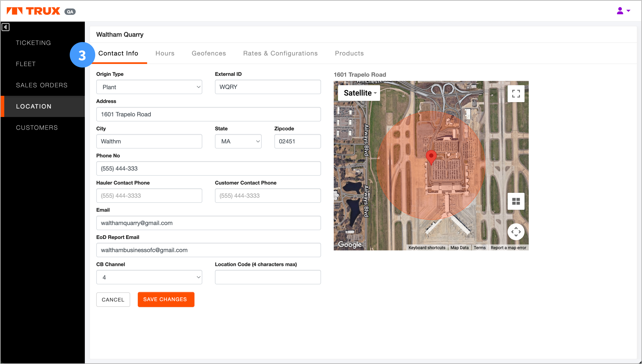Open the map tilt grid control

coord(516,201)
